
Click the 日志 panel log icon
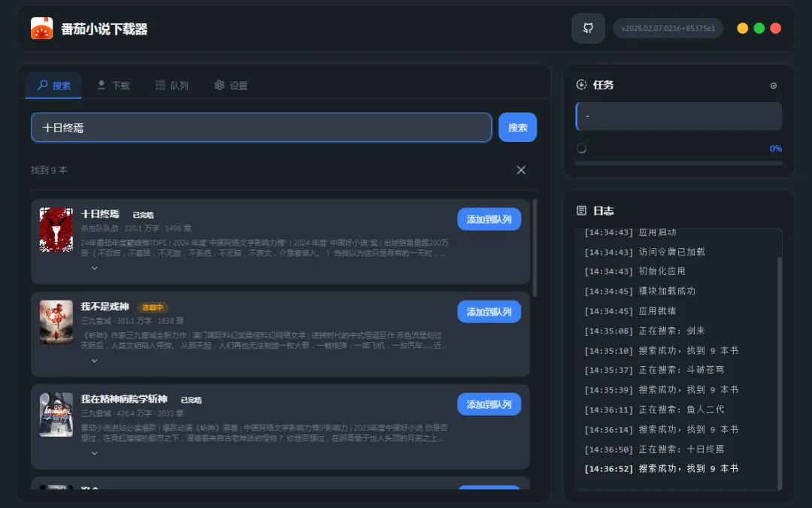581,210
